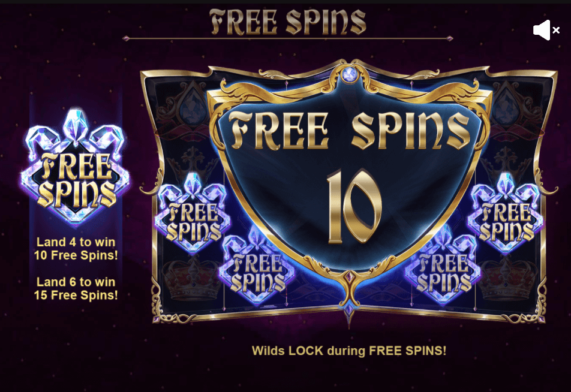Image resolution: width=571 pixels, height=392 pixels.
Task: Toggle the muted sound speaker icon
Action: [x=546, y=30]
